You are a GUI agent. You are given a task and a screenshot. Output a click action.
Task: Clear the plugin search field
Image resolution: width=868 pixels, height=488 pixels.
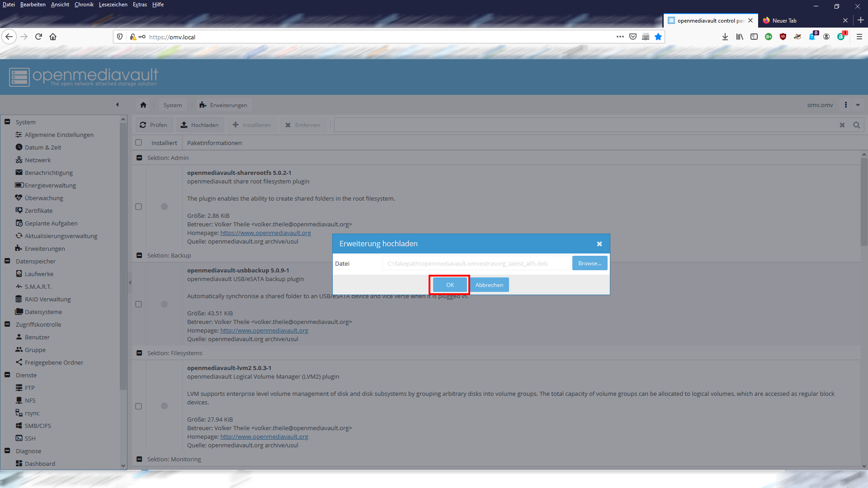click(x=842, y=125)
